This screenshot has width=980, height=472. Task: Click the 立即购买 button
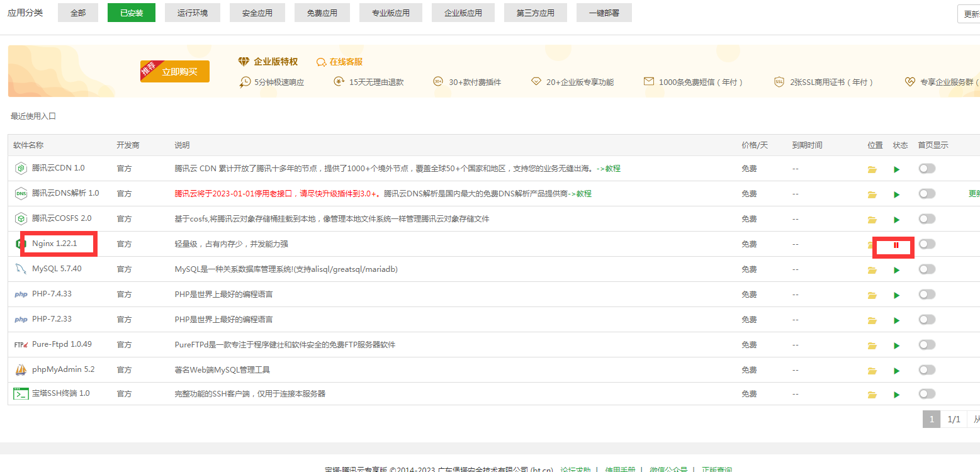[176, 72]
